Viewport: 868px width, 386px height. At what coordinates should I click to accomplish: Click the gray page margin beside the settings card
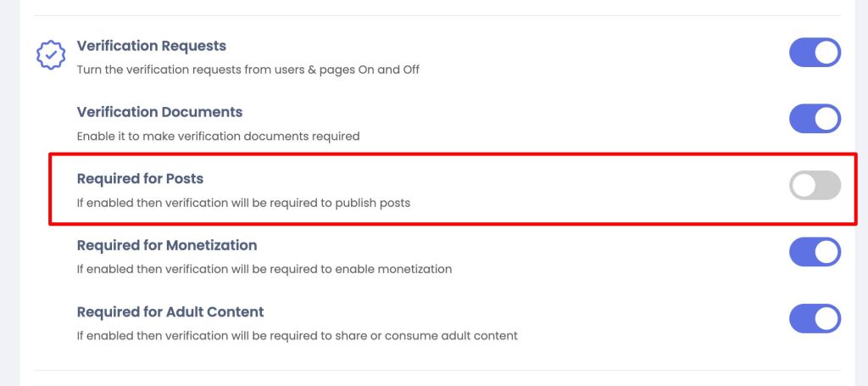(x=9, y=193)
